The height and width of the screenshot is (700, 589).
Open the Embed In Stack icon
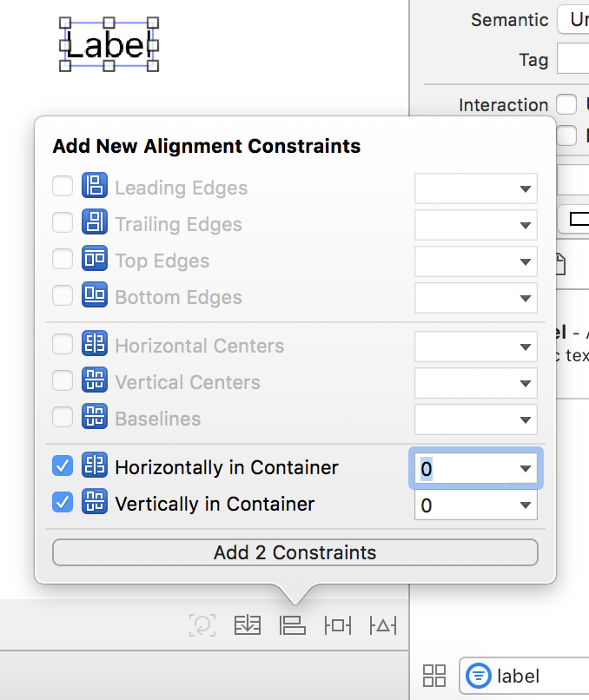click(248, 624)
